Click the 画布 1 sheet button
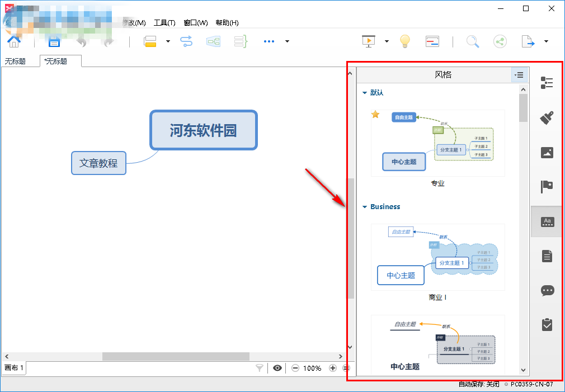Viewport: 565px width, 392px height. (15, 368)
